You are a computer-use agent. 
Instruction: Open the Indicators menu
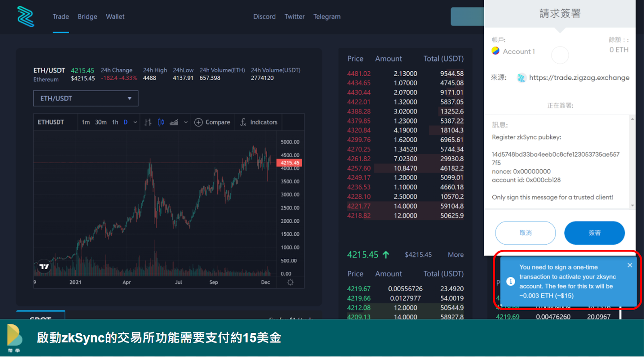[259, 122]
